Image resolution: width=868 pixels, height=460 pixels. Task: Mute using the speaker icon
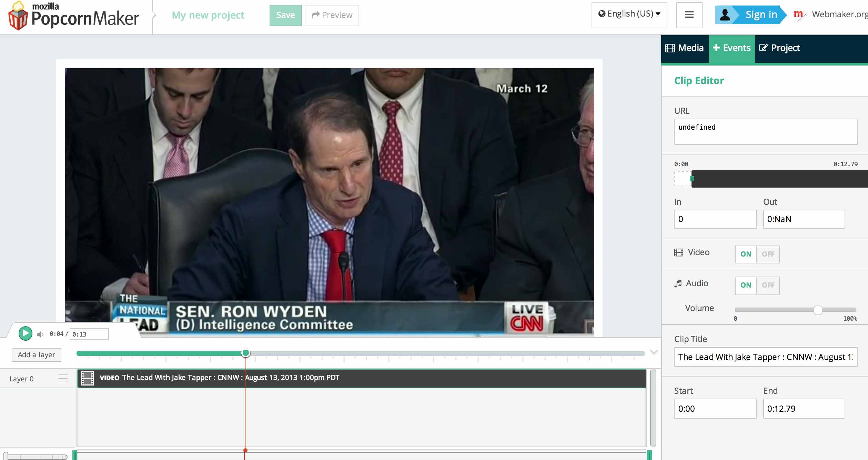tap(40, 334)
